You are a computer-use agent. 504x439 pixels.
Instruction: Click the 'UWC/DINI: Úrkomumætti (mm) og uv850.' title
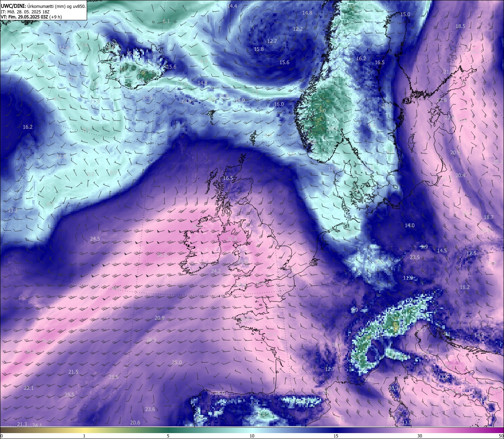tap(43, 6)
